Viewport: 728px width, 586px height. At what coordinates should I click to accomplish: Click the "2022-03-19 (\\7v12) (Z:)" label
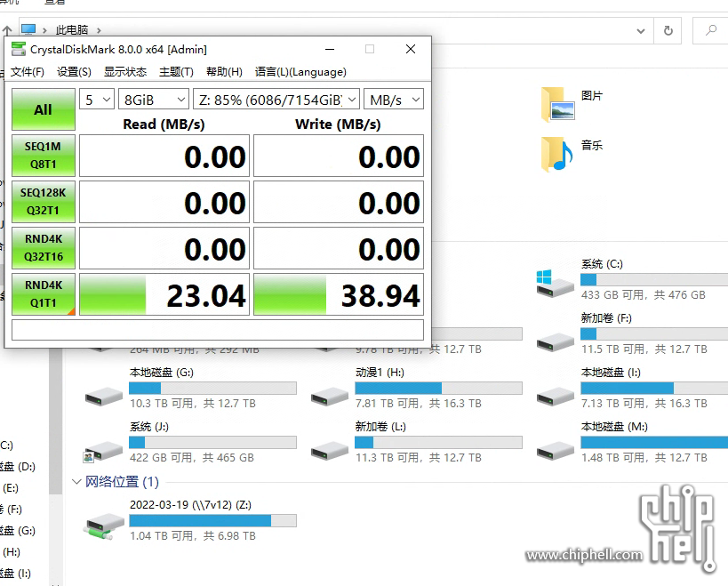pyautogui.click(x=190, y=505)
